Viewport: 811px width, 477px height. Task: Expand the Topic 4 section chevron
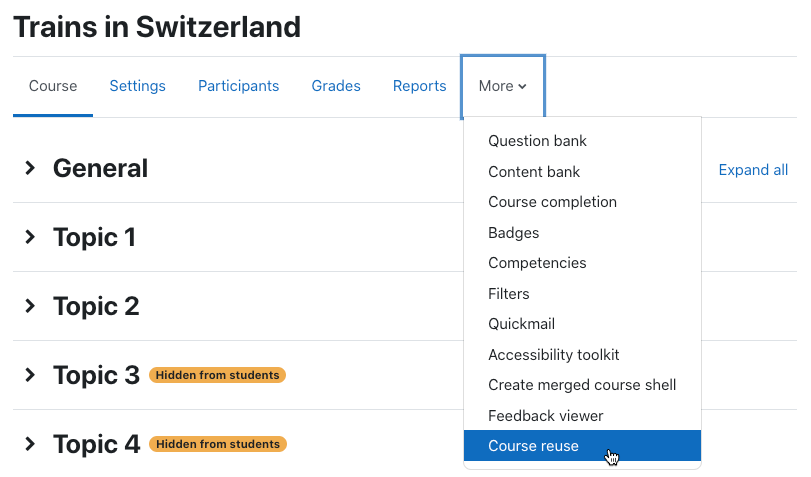[x=30, y=444]
